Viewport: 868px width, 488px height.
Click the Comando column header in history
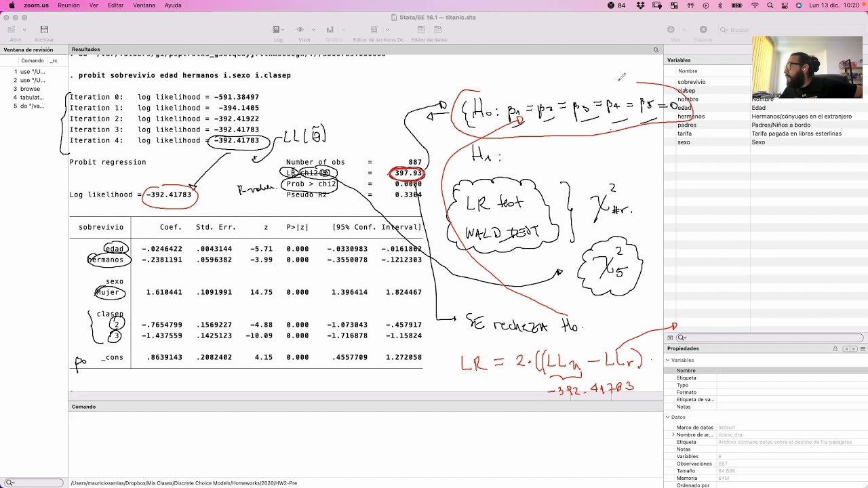(32, 61)
